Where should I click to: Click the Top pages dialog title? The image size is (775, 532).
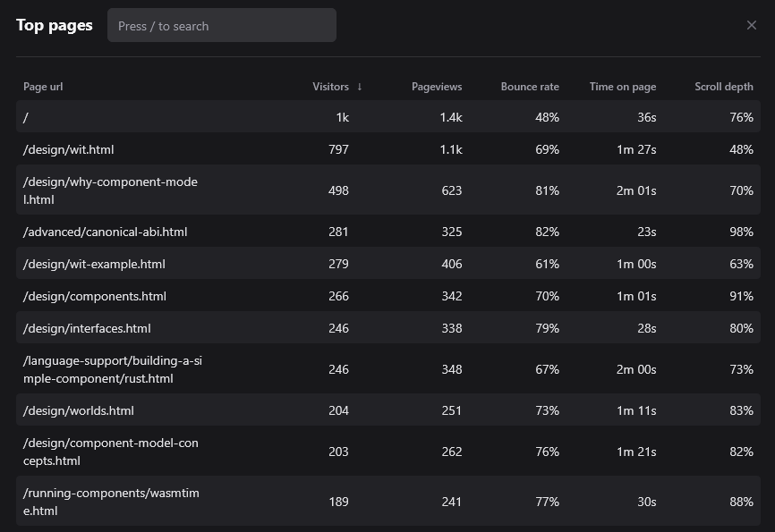pos(55,25)
